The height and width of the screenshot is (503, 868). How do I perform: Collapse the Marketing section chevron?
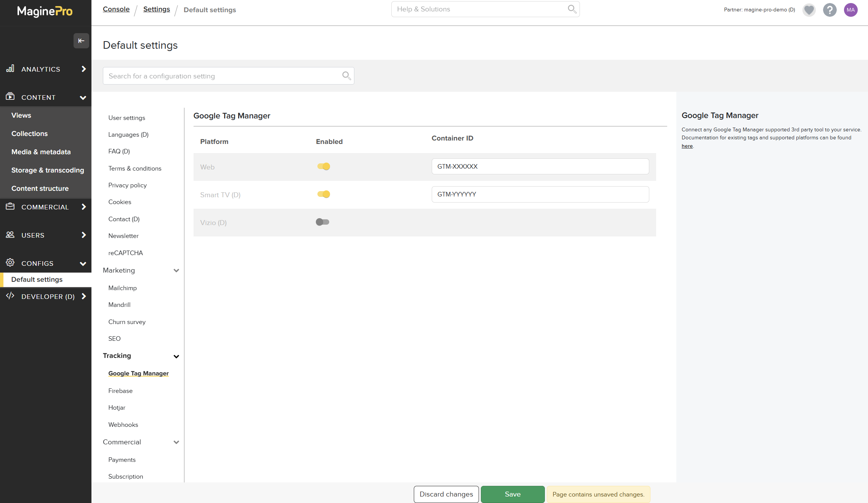pyautogui.click(x=176, y=271)
